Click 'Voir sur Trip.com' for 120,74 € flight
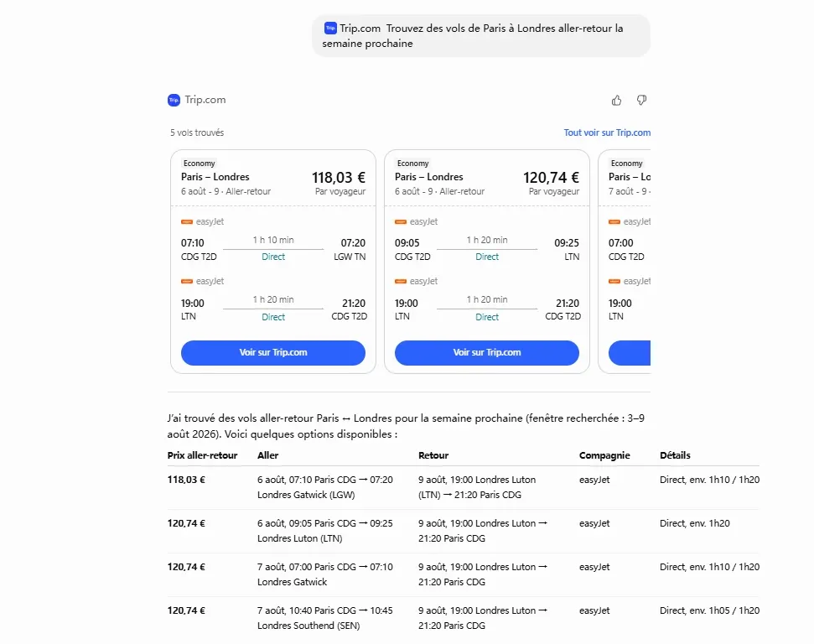This screenshot has width=814, height=644. (x=487, y=353)
